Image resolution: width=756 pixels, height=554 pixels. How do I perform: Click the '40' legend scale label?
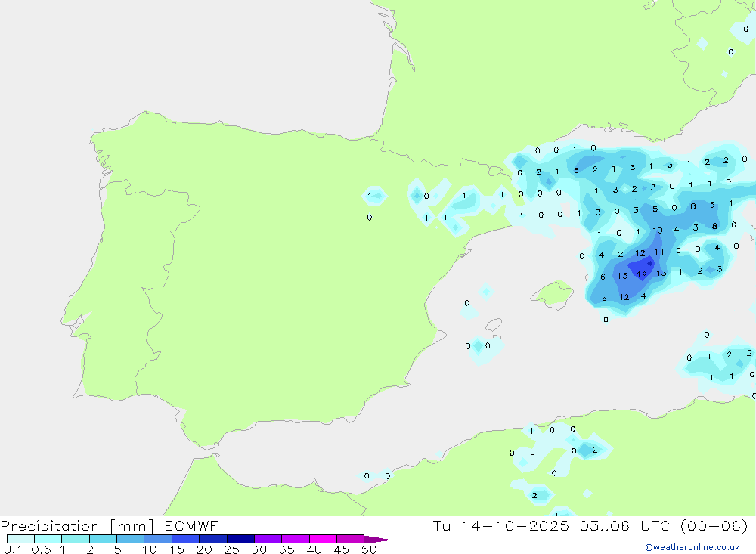[314, 549]
